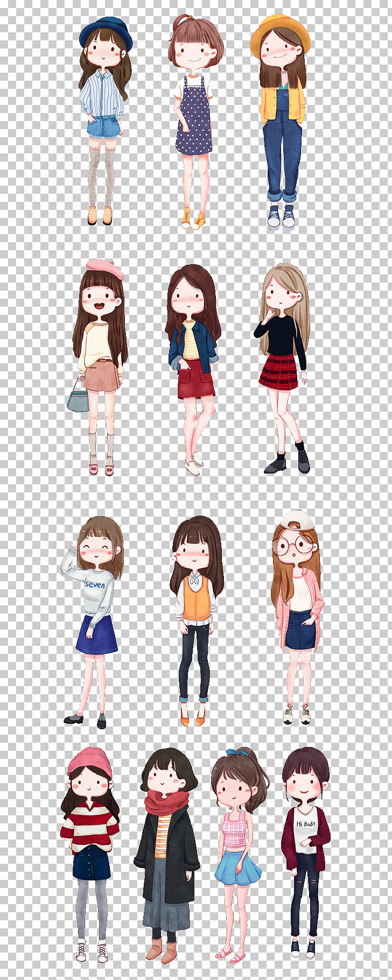Image resolution: width=392 pixels, height=980 pixels.
Task: Select the girl in the red striped sweater
Action: (x=89, y=855)
